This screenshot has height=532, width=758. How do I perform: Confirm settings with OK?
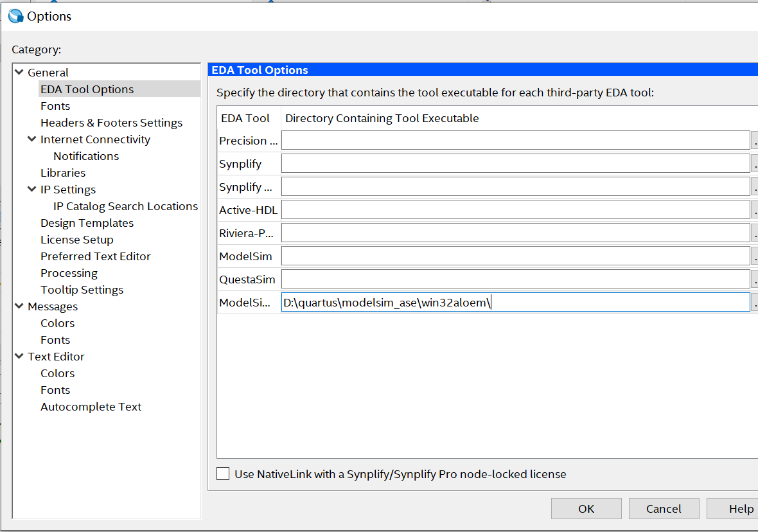[x=585, y=508]
